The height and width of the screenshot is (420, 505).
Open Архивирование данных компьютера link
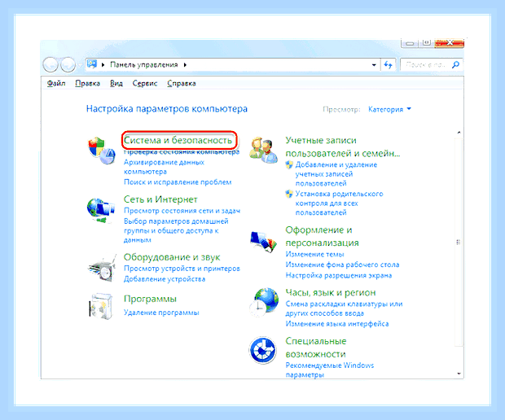pos(164,167)
